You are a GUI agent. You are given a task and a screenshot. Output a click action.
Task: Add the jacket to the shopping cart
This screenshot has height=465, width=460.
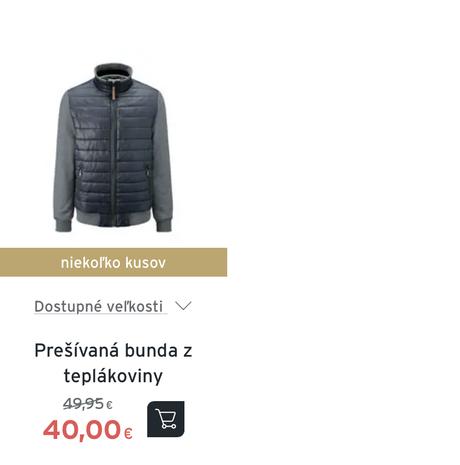[x=166, y=419]
